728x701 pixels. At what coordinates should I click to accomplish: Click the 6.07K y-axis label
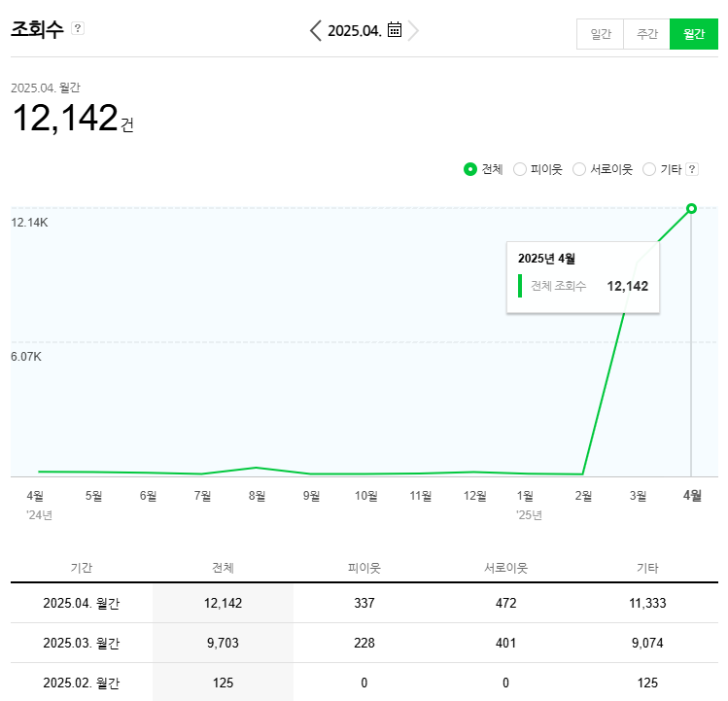coord(26,357)
